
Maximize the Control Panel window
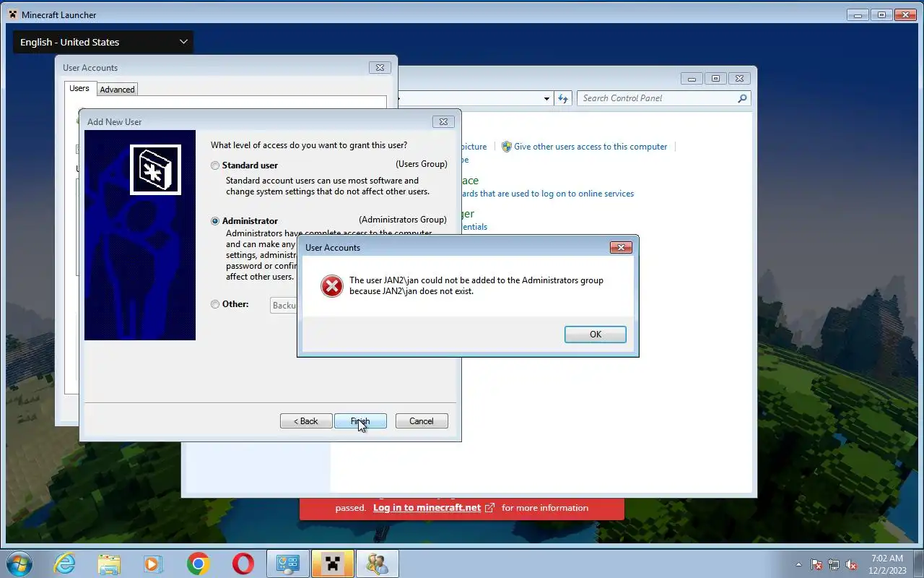point(715,79)
